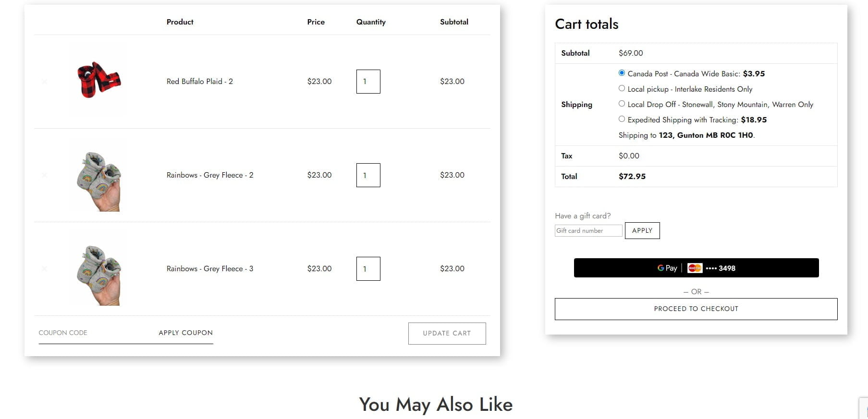Viewport: 868px width, 419px height.
Task: Open Rainbows - Grey Fleece - 2 product link
Action: pos(209,175)
